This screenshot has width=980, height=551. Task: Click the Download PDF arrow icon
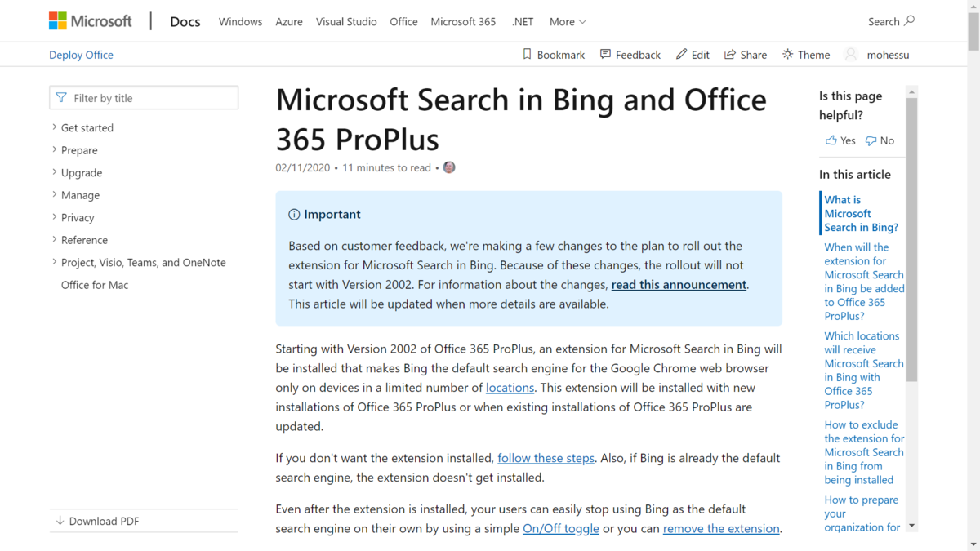click(60, 521)
